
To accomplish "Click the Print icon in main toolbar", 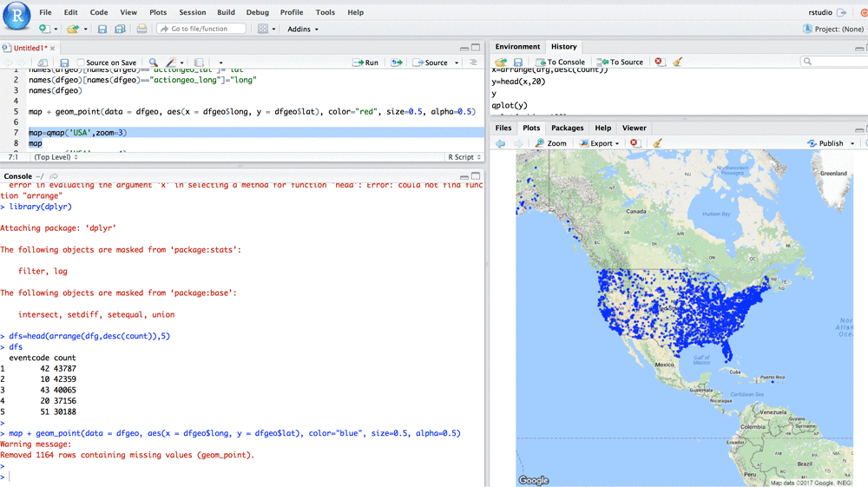I will (x=141, y=29).
